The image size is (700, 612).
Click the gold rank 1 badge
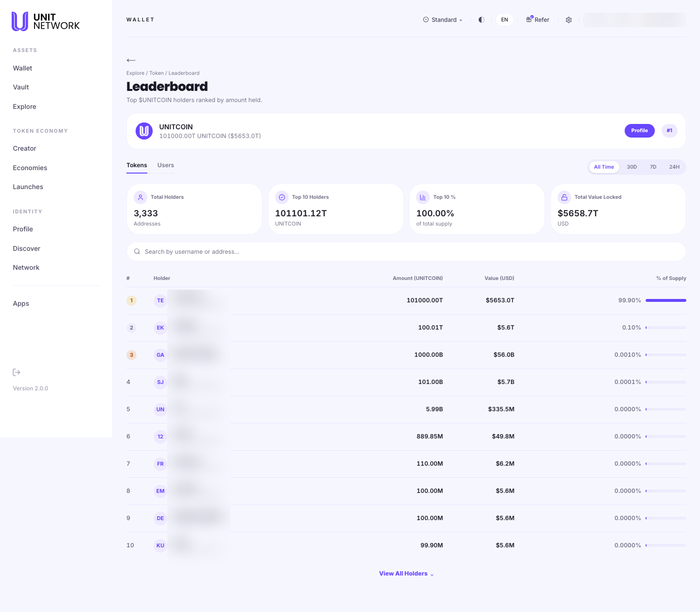click(131, 300)
